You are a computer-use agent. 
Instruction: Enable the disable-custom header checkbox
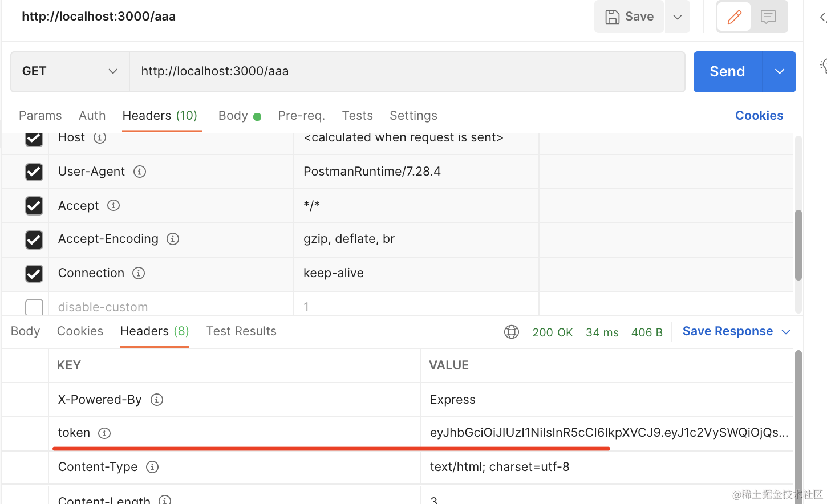34,307
